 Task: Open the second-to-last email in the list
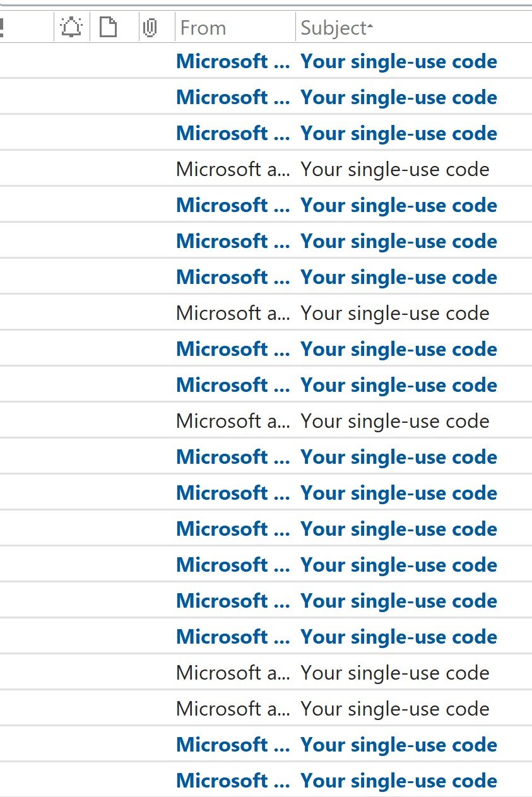point(266,745)
